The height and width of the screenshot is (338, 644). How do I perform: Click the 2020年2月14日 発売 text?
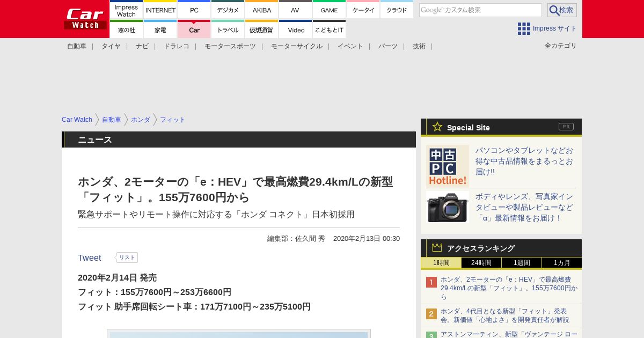point(117,278)
